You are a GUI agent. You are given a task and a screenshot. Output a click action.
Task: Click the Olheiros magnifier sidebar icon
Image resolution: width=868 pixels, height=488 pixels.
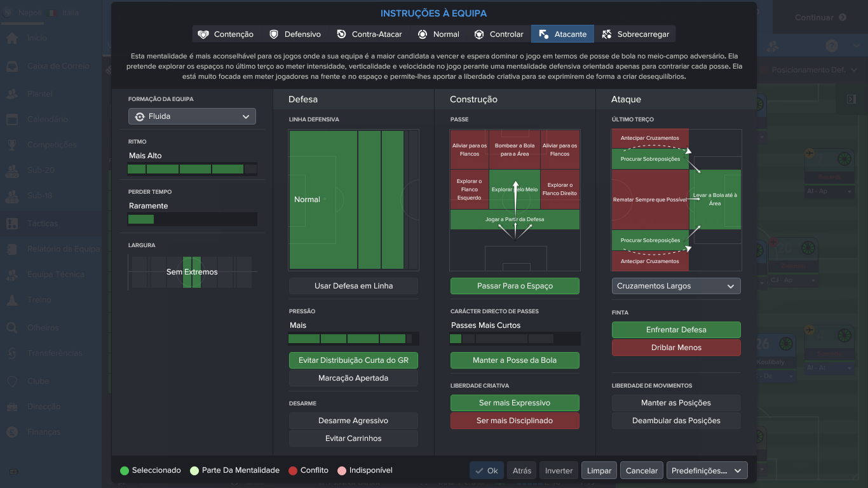12,328
